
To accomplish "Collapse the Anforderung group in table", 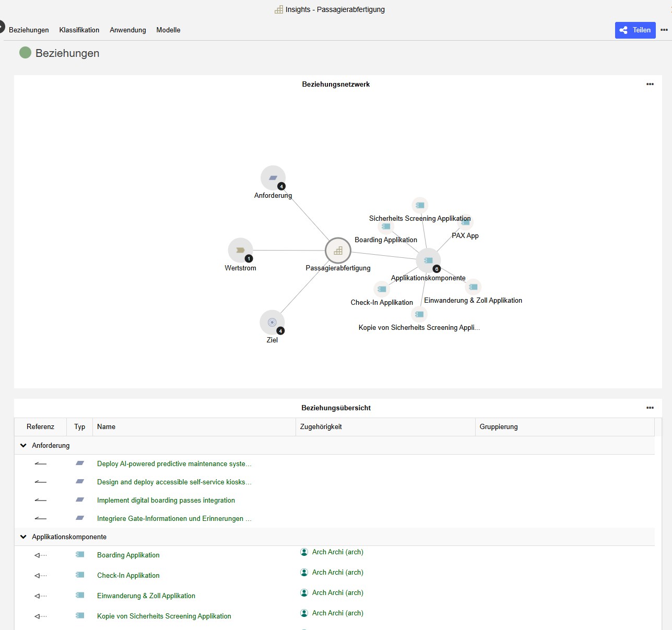I will tap(23, 446).
